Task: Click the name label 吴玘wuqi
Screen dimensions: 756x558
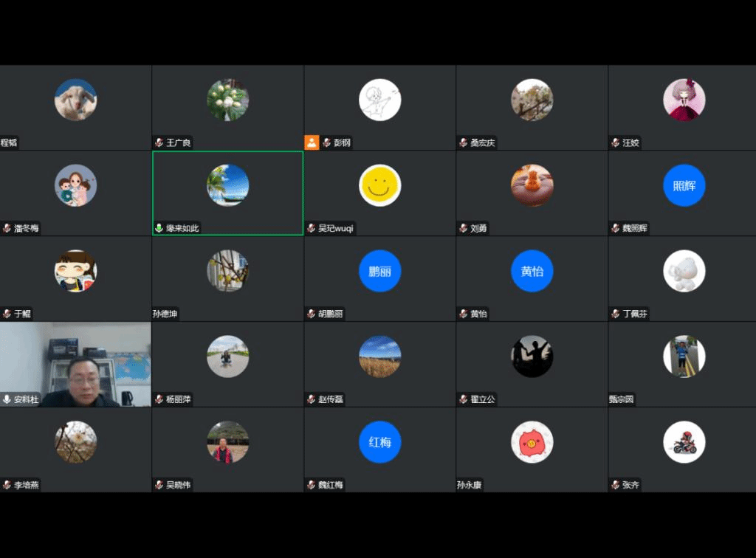Action: point(336,228)
